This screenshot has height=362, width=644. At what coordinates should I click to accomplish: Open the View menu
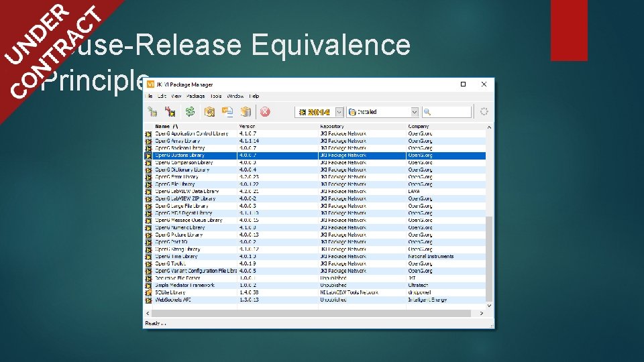click(x=176, y=96)
